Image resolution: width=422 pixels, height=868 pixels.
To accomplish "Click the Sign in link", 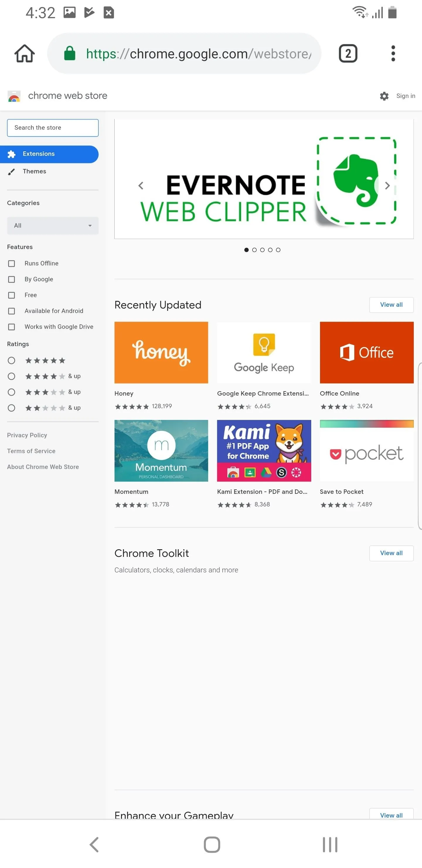I will coord(406,96).
